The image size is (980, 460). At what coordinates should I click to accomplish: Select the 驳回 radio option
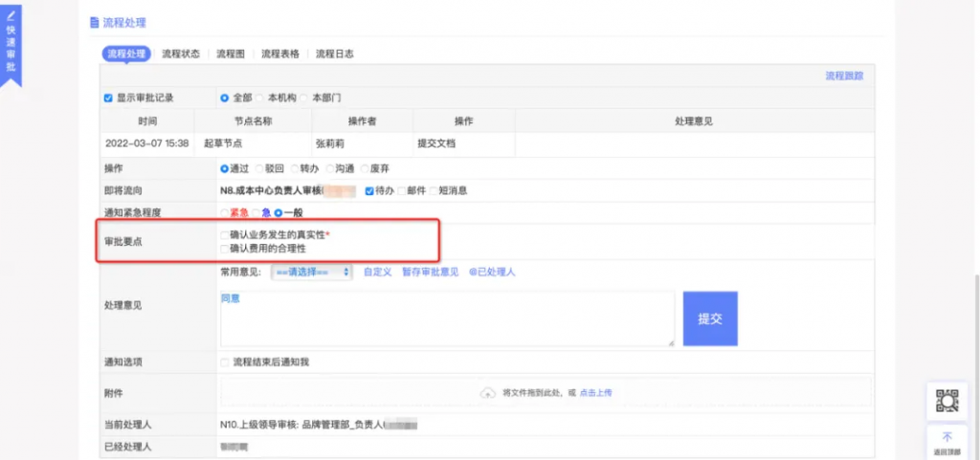click(260, 168)
